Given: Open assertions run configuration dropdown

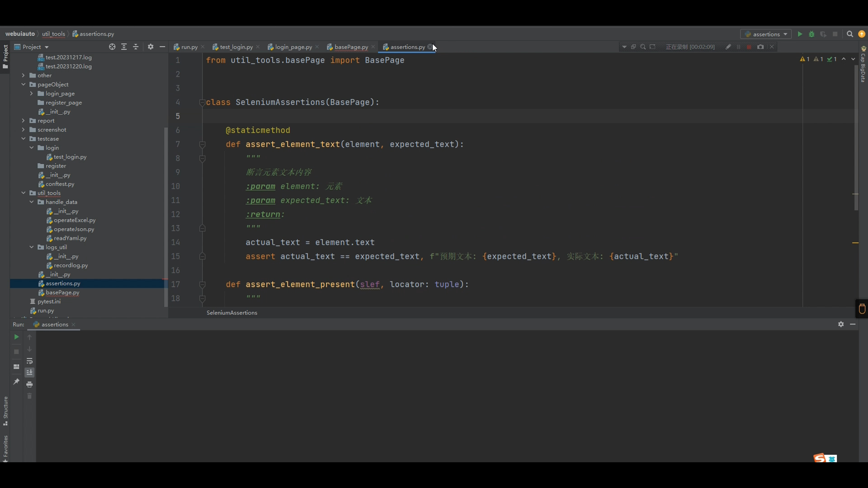Looking at the screenshot, I should (x=766, y=34).
